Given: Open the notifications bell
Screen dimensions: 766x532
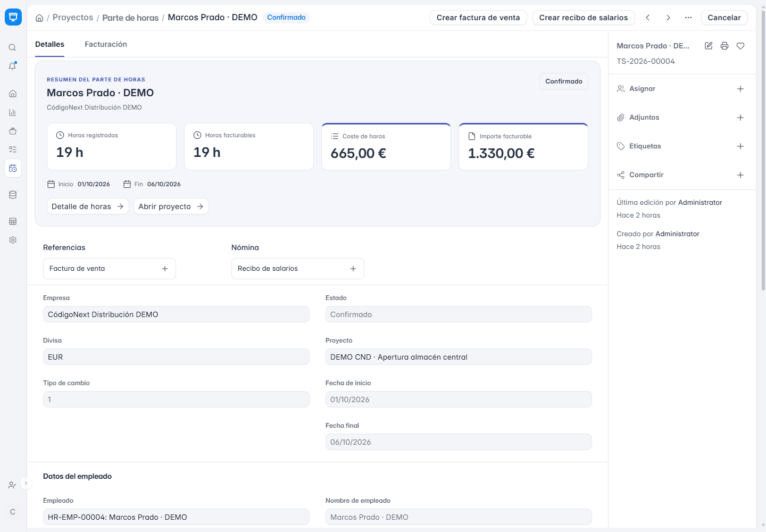Looking at the screenshot, I should (x=13, y=66).
